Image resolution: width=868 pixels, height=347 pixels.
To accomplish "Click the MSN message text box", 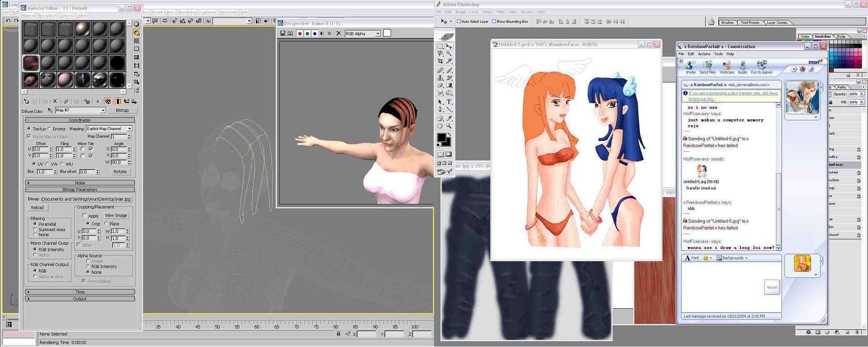I will (731, 287).
